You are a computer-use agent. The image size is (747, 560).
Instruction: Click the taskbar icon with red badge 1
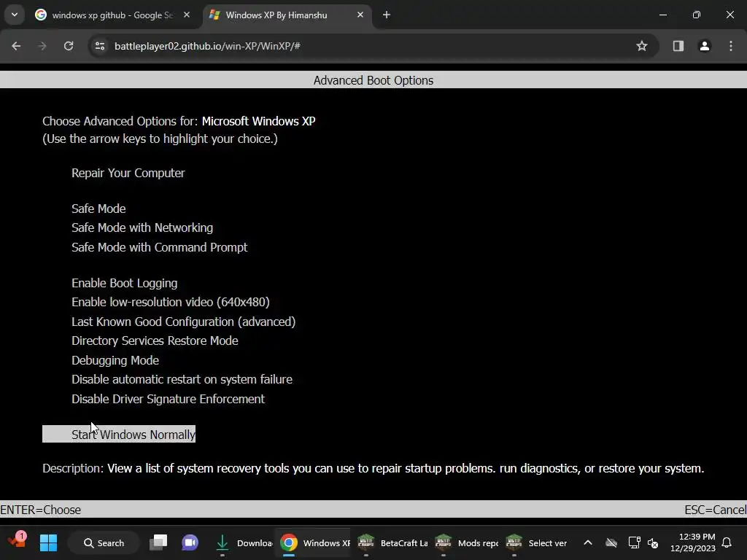click(x=18, y=542)
